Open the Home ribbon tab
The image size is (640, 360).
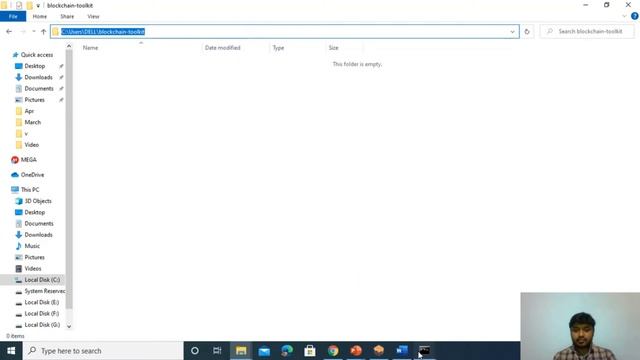pos(40,16)
